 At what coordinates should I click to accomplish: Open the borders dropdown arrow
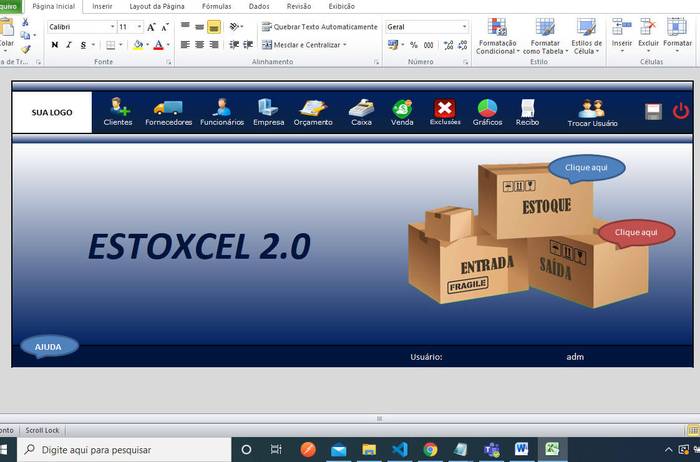coord(121,45)
